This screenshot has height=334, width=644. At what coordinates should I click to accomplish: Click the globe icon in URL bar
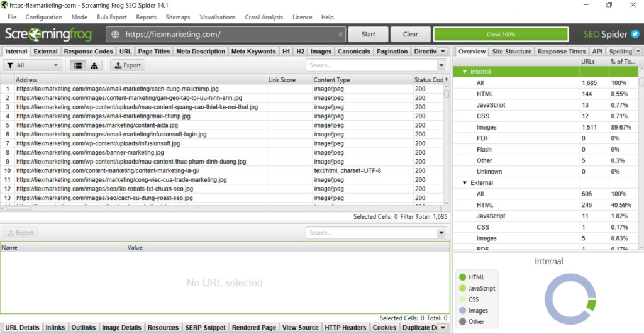[x=116, y=35]
